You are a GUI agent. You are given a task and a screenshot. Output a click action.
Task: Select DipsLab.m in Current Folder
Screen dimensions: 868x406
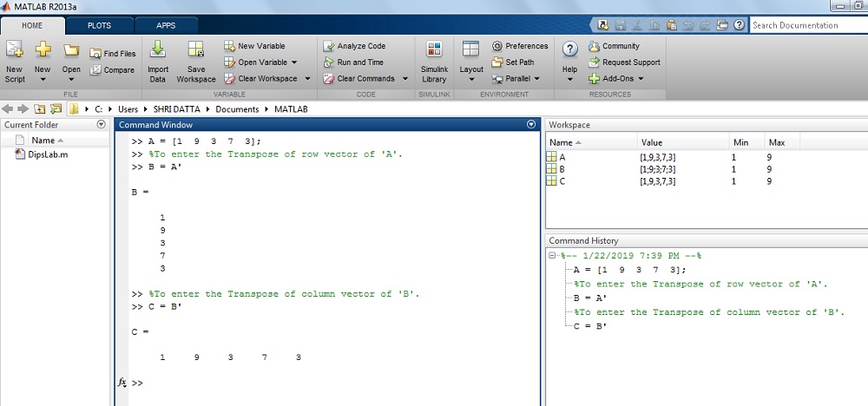click(48, 155)
